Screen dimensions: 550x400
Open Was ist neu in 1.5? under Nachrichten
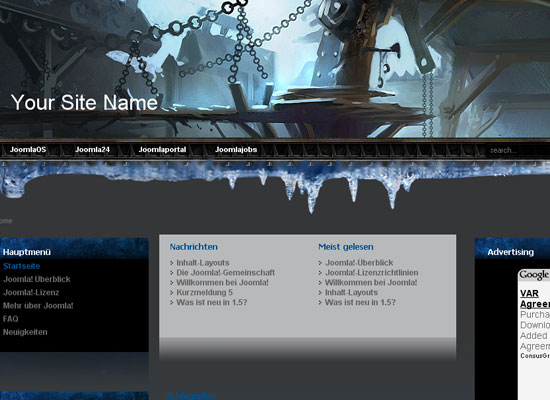pos(212,302)
